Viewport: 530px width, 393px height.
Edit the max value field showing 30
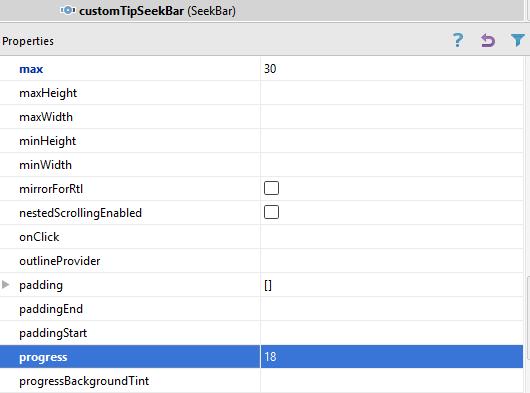[392, 69]
